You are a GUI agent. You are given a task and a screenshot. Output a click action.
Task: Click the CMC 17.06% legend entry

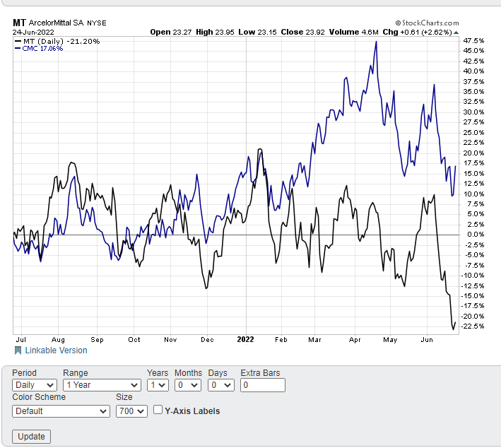pos(39,49)
